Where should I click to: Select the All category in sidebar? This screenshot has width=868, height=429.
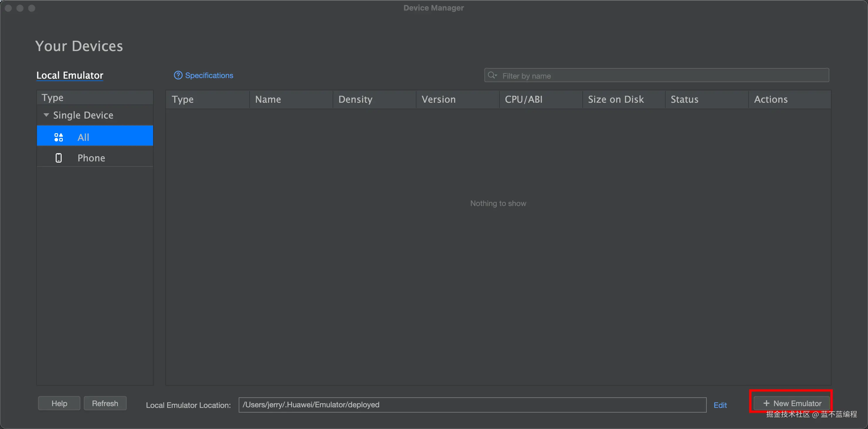point(95,137)
